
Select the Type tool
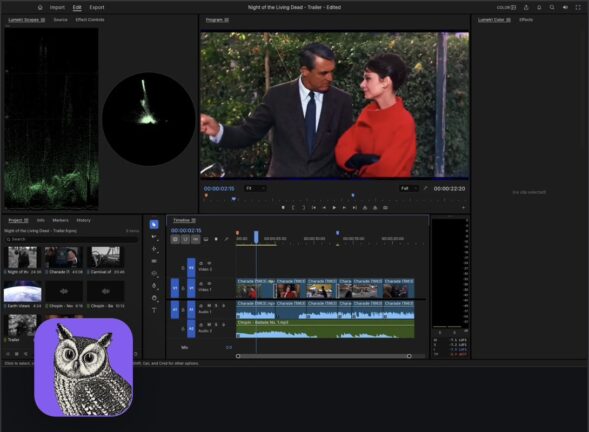tap(154, 310)
